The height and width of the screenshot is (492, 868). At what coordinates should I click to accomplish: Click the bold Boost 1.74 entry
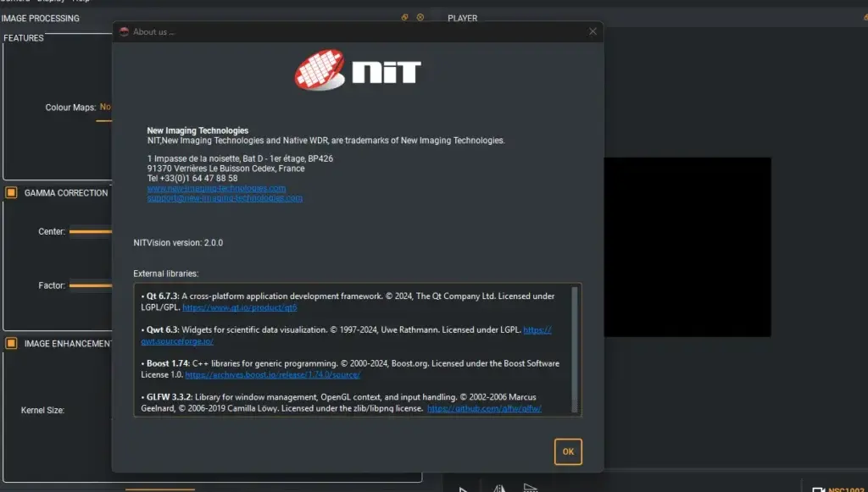169,364
